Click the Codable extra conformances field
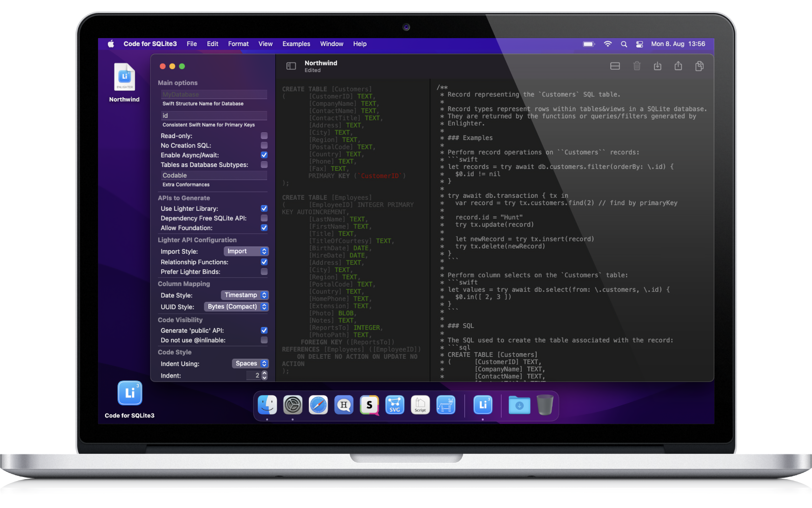 coord(214,175)
